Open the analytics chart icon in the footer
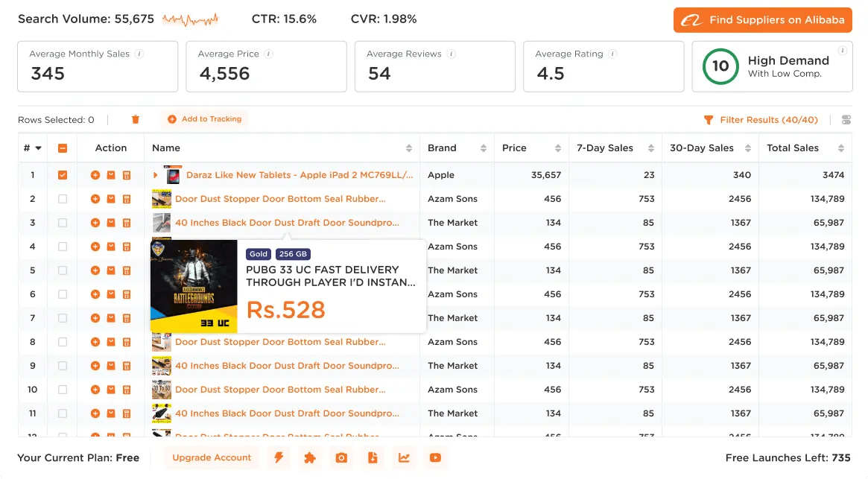Image resolution: width=868 pixels, height=479 pixels. (404, 457)
